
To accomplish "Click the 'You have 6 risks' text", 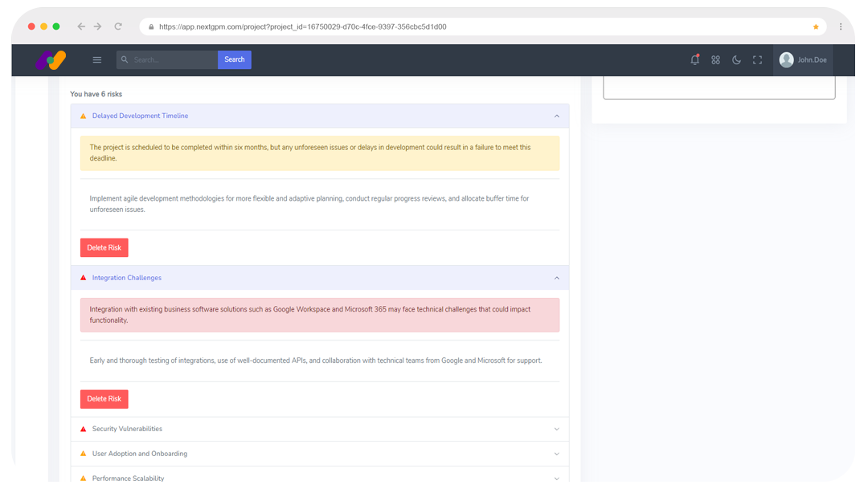I will click(96, 94).
